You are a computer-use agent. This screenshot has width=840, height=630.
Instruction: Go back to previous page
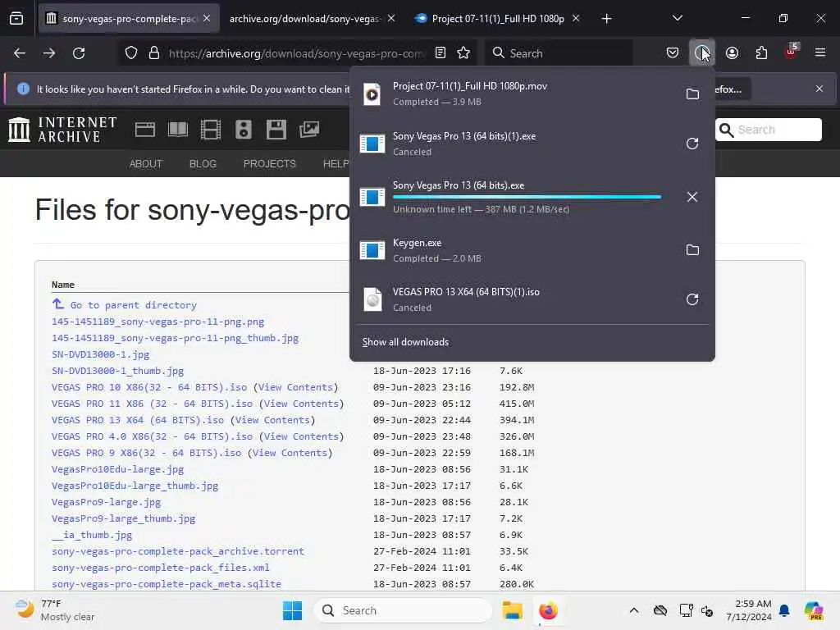coord(20,53)
